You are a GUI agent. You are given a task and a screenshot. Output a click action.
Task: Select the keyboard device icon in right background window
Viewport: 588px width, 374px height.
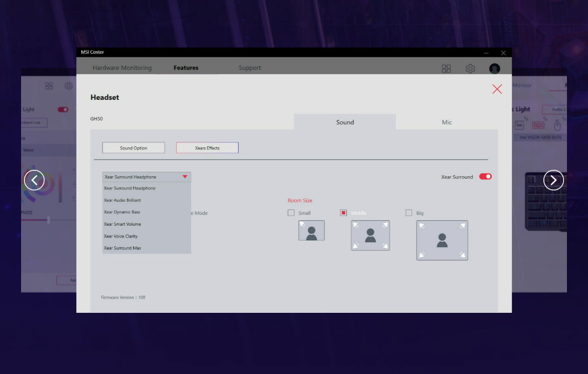coord(538,125)
